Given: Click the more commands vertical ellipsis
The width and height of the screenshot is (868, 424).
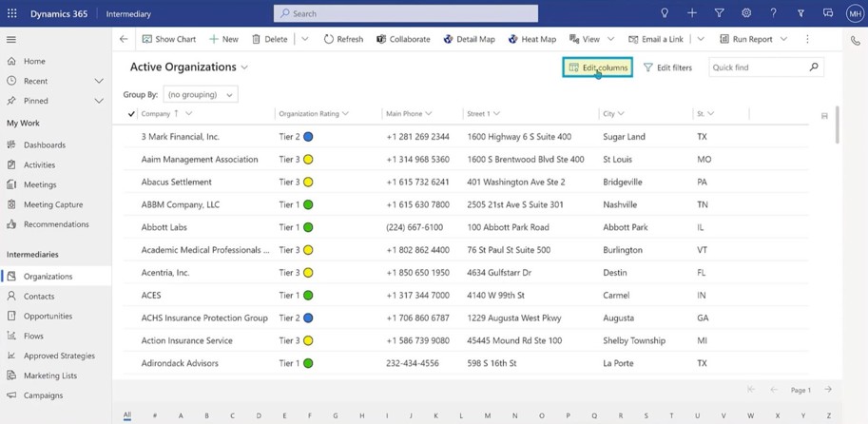Looking at the screenshot, I should click(x=807, y=39).
